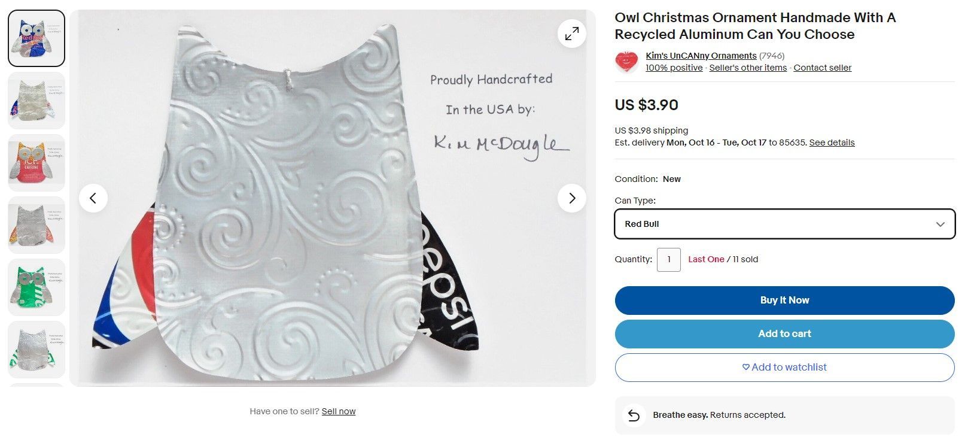Image resolution: width=980 pixels, height=446 pixels.
Task: Go to the next product image
Action: coord(572,198)
